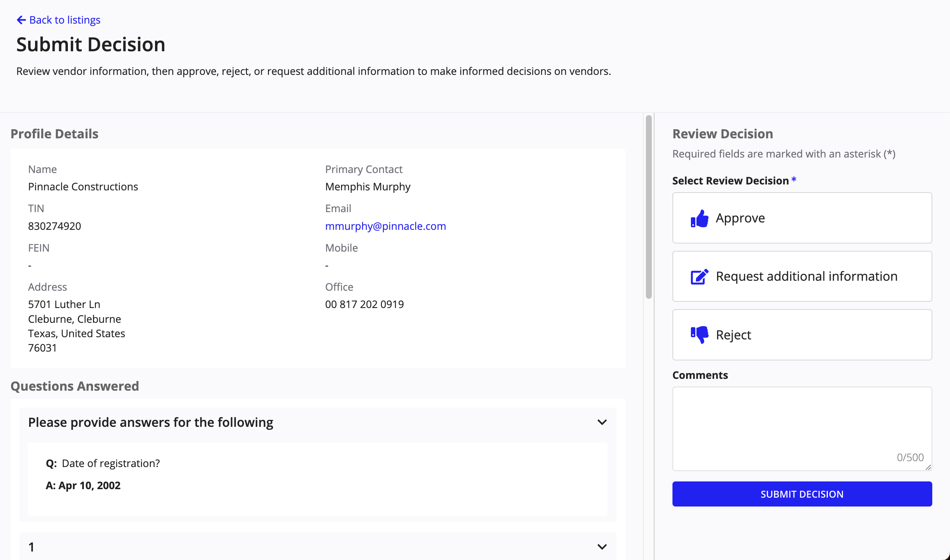950x560 pixels.
Task: Click the 'Cleburne, Cleburne' address line
Action: coord(74,319)
